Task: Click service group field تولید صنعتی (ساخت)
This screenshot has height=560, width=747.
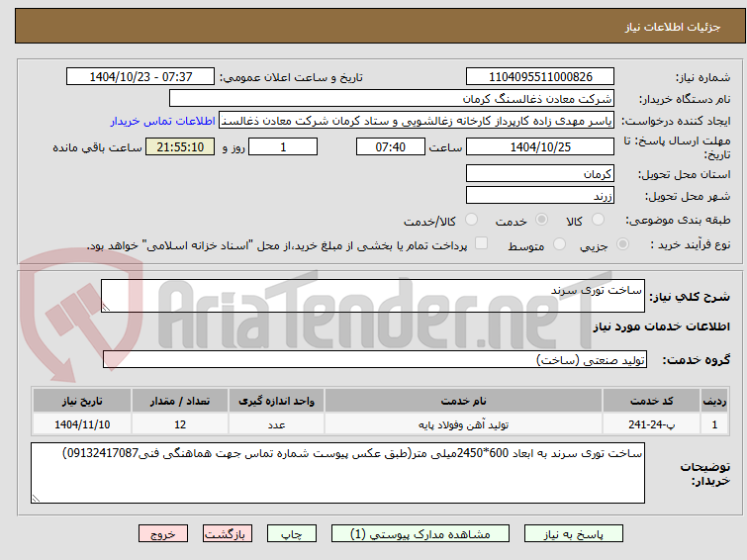Action: pyautogui.click(x=375, y=359)
